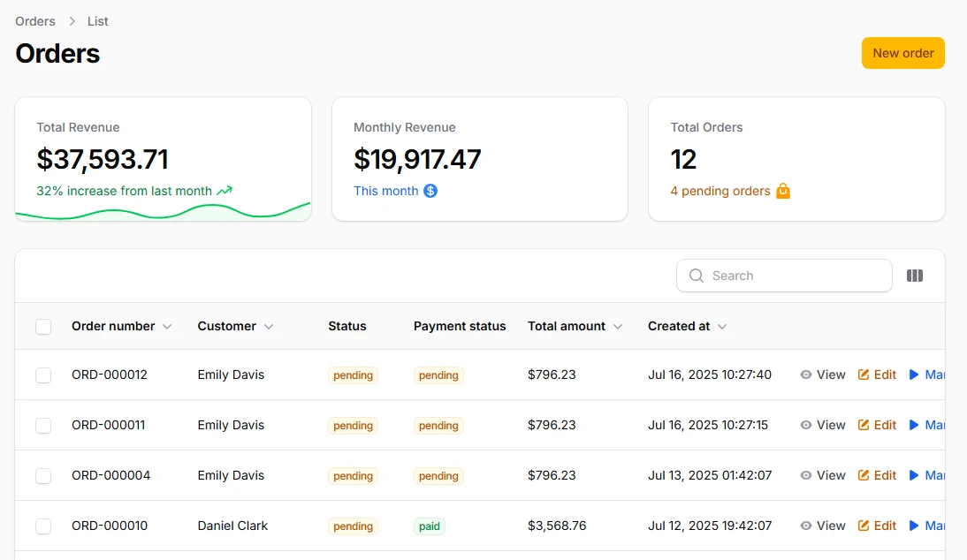This screenshot has height=560, width=967.
Task: Click the paid badge for ORD-000010
Action: (430, 526)
